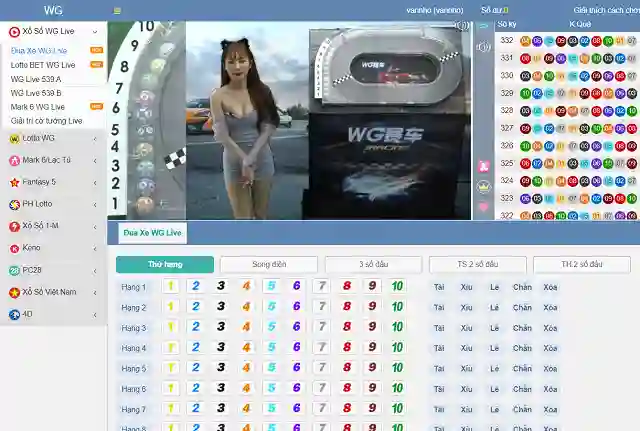Select gray number 7 in Hạng 7
640x431 pixels.
(x=322, y=409)
